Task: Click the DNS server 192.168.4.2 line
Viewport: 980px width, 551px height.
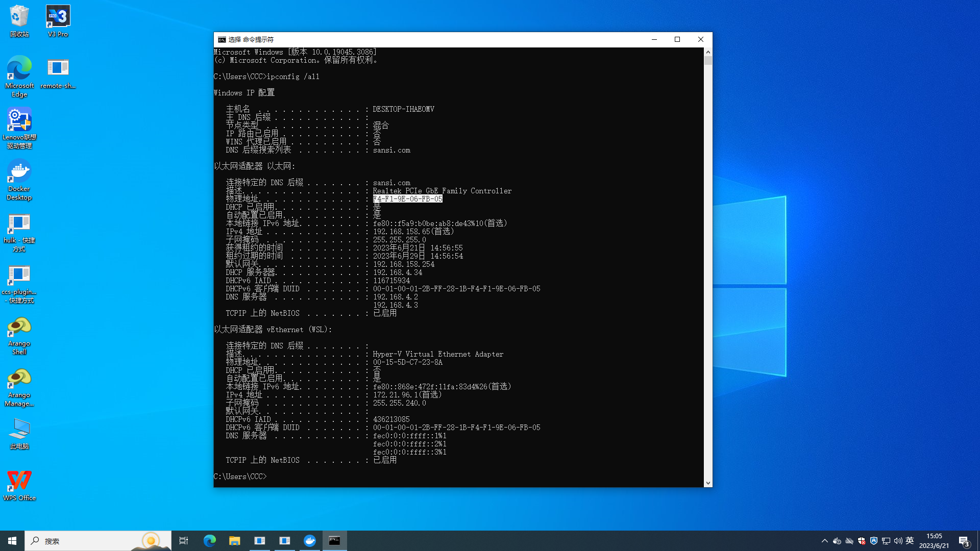Action: [x=396, y=297]
